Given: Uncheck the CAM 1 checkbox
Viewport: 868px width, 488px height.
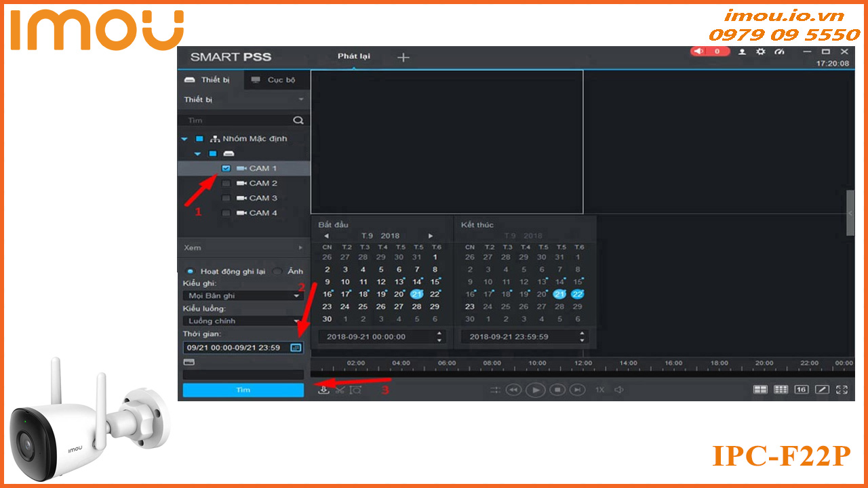Looking at the screenshot, I should [x=226, y=168].
